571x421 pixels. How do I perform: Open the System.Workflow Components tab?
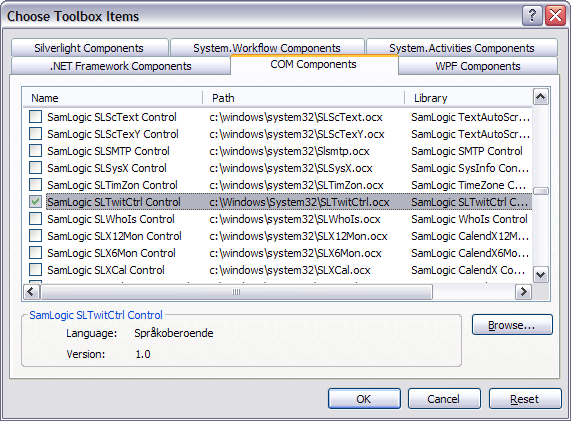(267, 48)
